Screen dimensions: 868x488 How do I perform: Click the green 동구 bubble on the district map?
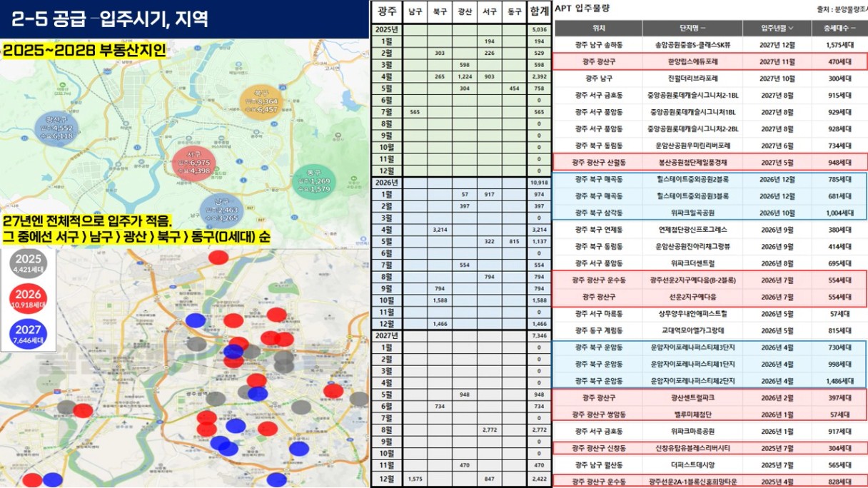[x=314, y=182]
